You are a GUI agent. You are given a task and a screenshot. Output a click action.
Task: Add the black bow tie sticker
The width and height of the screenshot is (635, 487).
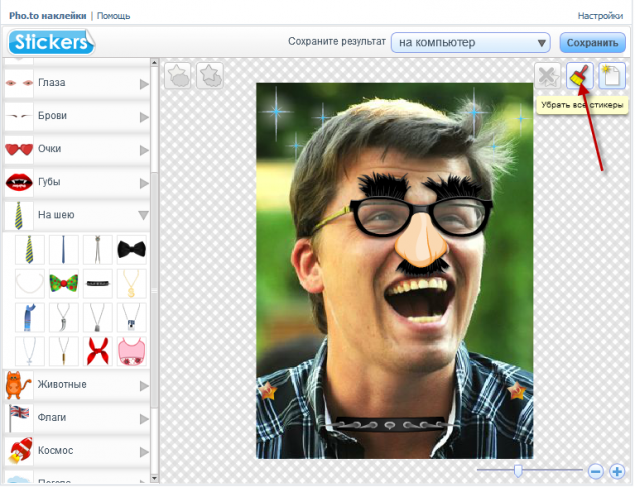(x=131, y=250)
